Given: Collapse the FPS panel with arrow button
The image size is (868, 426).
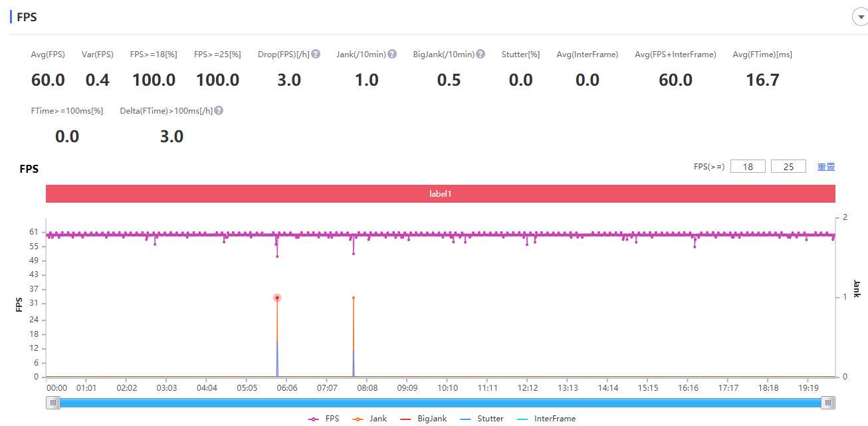Looking at the screenshot, I should 861,17.
